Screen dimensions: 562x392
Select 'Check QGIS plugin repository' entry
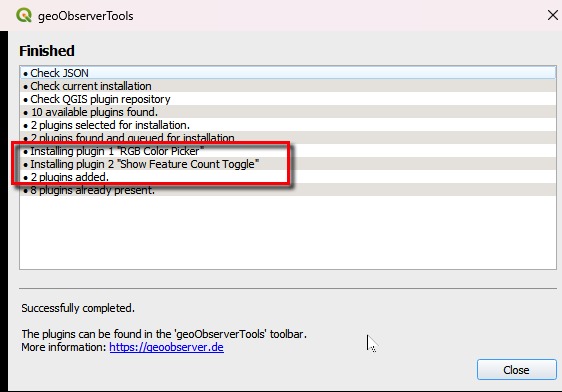pyautogui.click(x=288, y=99)
